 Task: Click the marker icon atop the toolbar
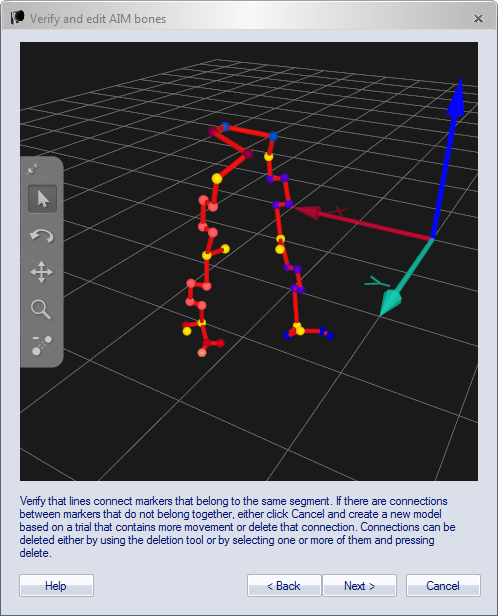[33, 169]
